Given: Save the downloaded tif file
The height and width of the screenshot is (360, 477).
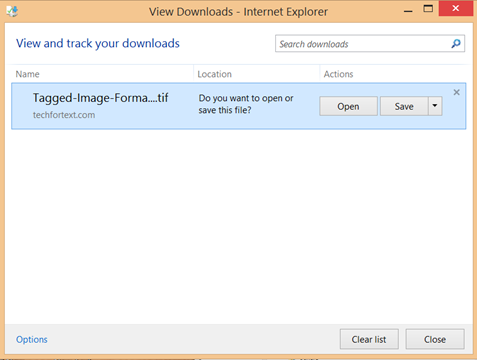Looking at the screenshot, I should coord(404,106).
